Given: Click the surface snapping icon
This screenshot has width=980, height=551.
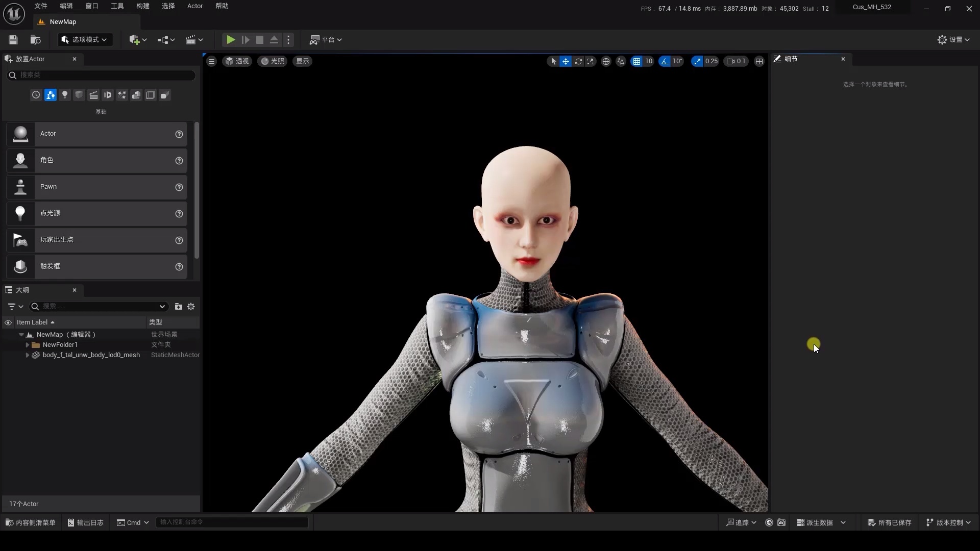Looking at the screenshot, I should pos(621,61).
